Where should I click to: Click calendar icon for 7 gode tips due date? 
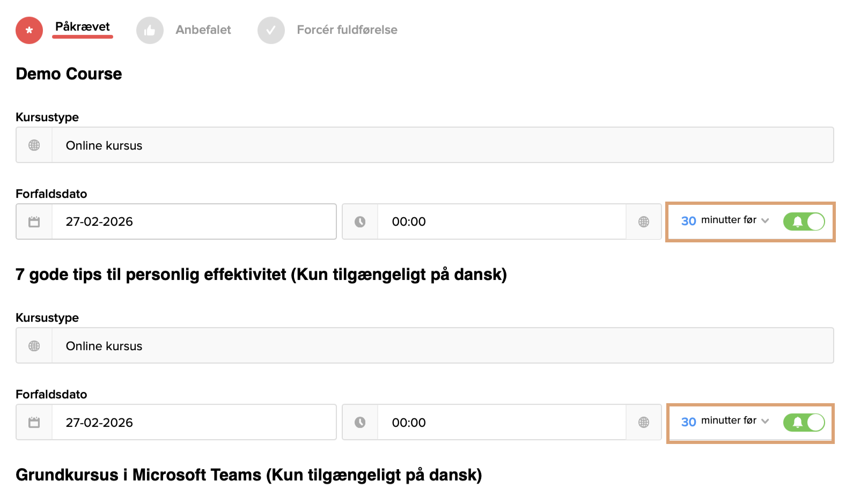point(34,423)
